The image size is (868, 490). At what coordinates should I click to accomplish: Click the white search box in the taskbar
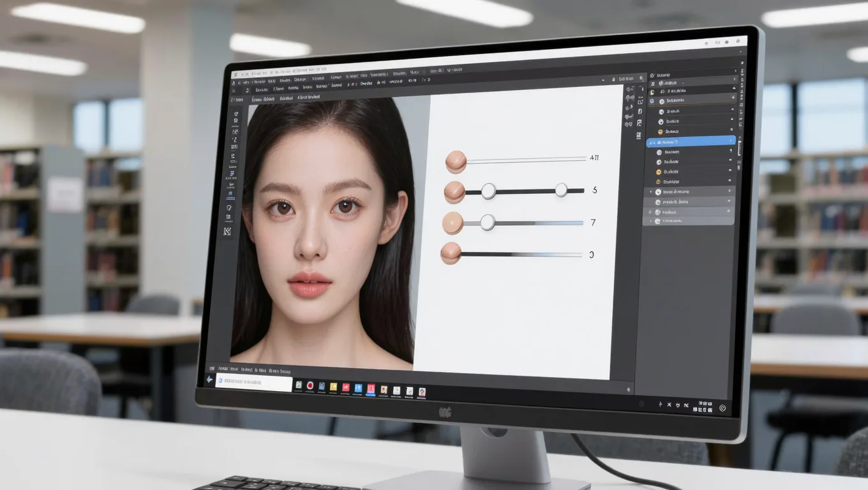tap(253, 383)
